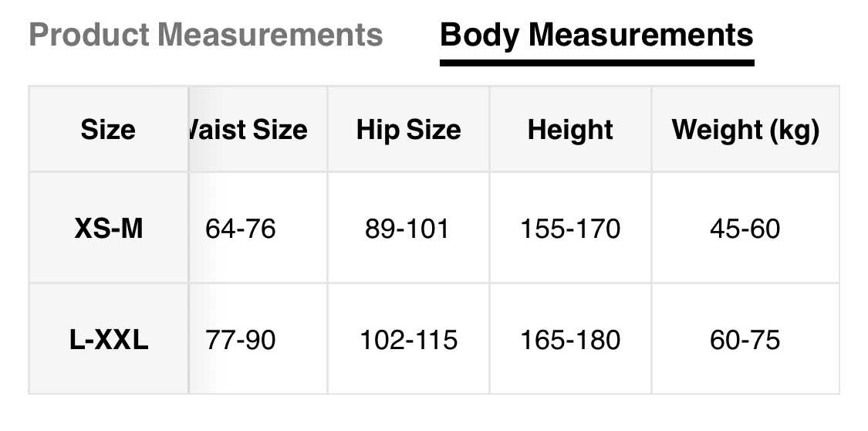Select the Body Measurements tab

(596, 35)
